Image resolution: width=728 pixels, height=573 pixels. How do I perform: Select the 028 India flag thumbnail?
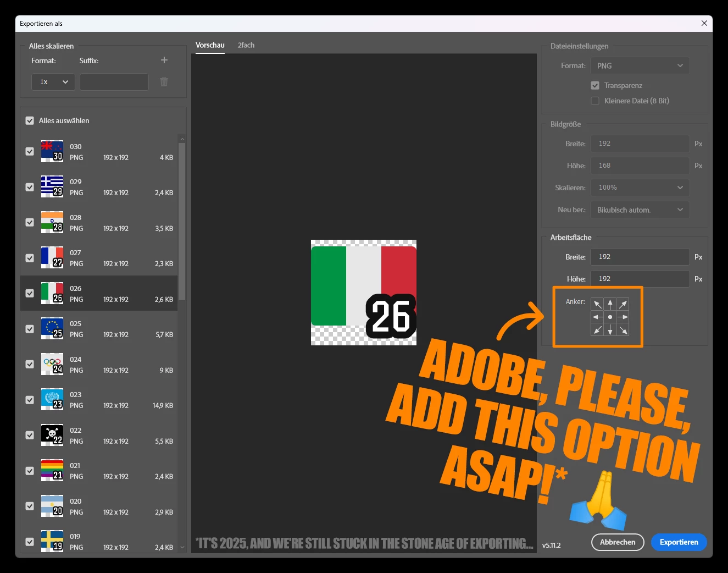(x=52, y=222)
